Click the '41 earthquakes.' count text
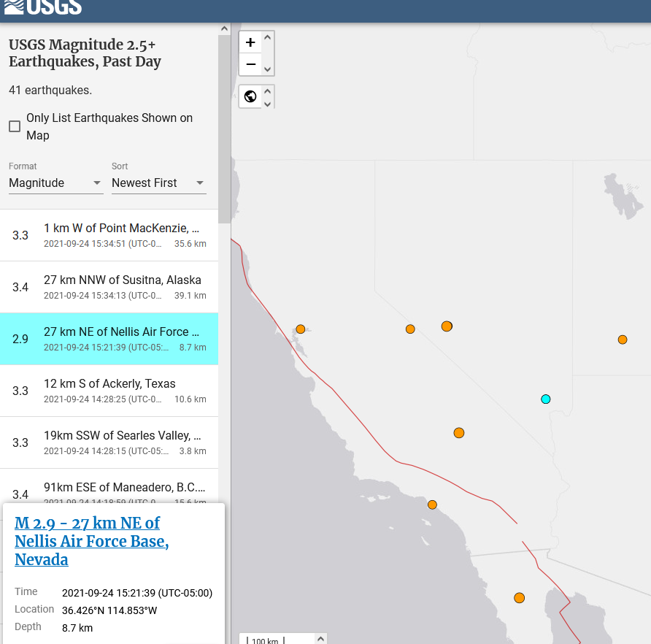 (50, 90)
